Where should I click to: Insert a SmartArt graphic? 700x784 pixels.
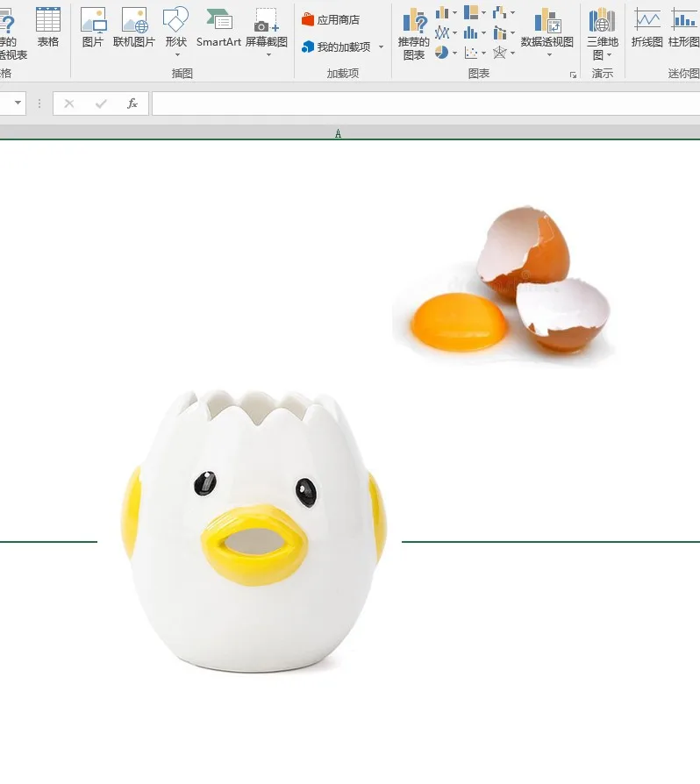coord(218,28)
